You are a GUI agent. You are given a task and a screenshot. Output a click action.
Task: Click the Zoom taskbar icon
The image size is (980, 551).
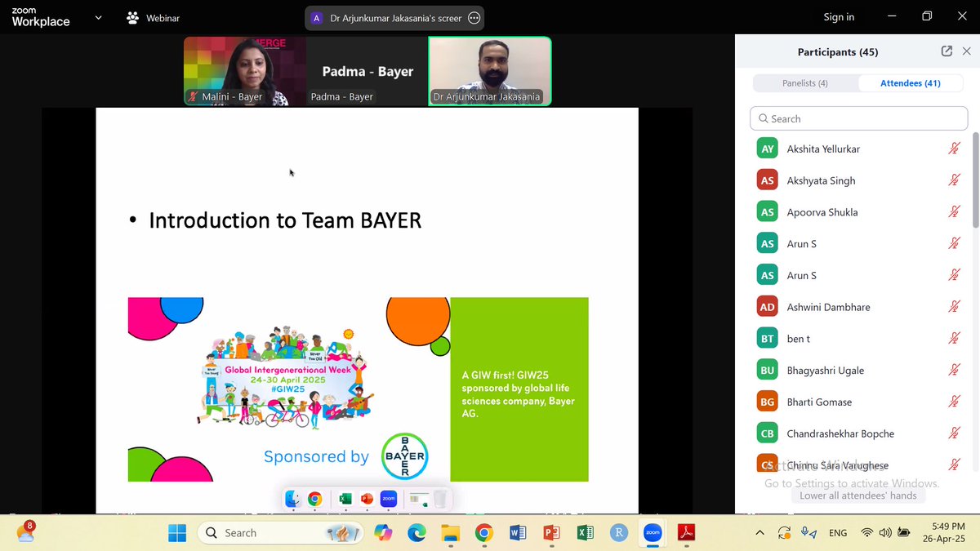(x=653, y=533)
